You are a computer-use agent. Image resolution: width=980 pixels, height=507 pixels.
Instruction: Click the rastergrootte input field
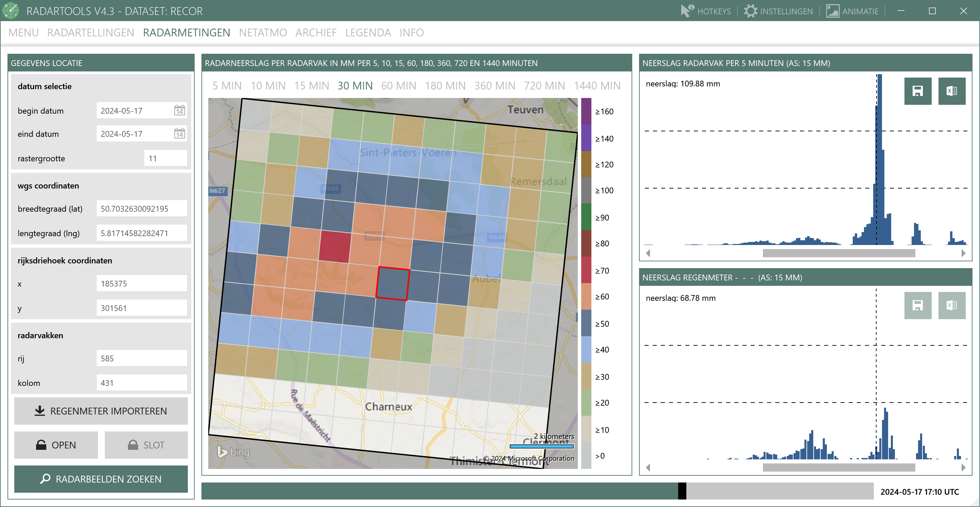tap(165, 158)
